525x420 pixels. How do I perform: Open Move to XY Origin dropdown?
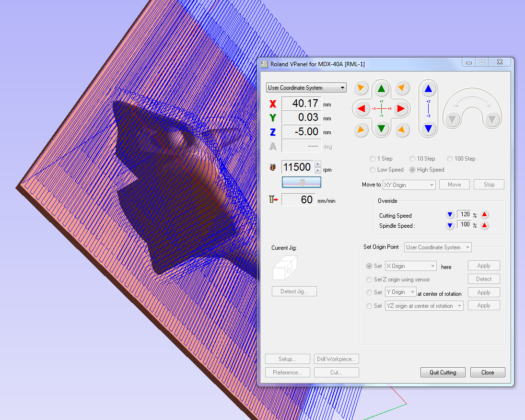click(x=409, y=185)
